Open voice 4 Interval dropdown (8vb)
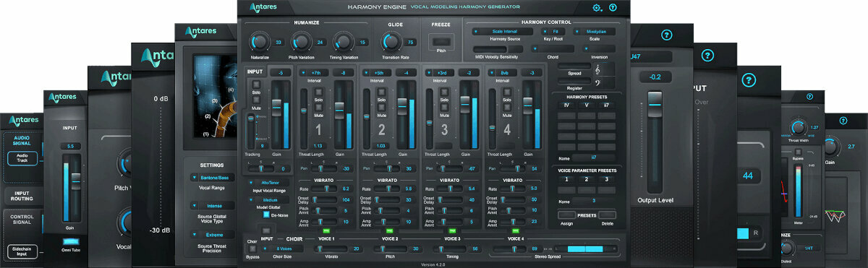Screen dimensions: 868x268 tap(502, 72)
